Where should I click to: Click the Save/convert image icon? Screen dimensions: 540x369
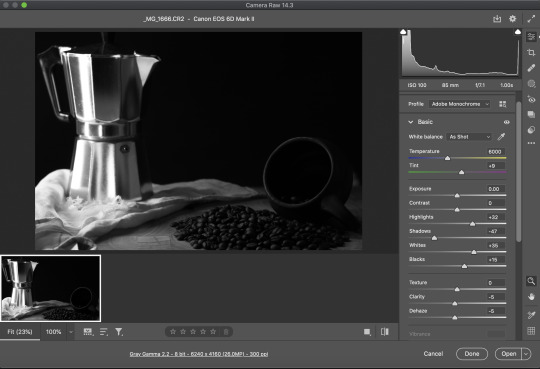click(x=497, y=19)
